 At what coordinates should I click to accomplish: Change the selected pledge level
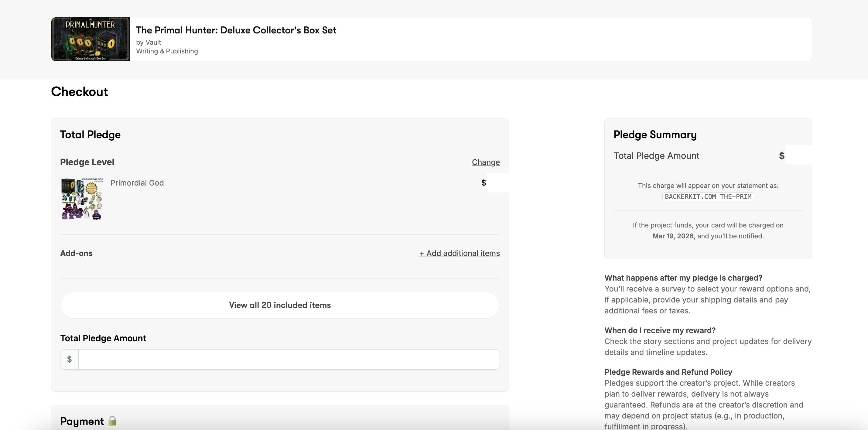click(x=486, y=162)
